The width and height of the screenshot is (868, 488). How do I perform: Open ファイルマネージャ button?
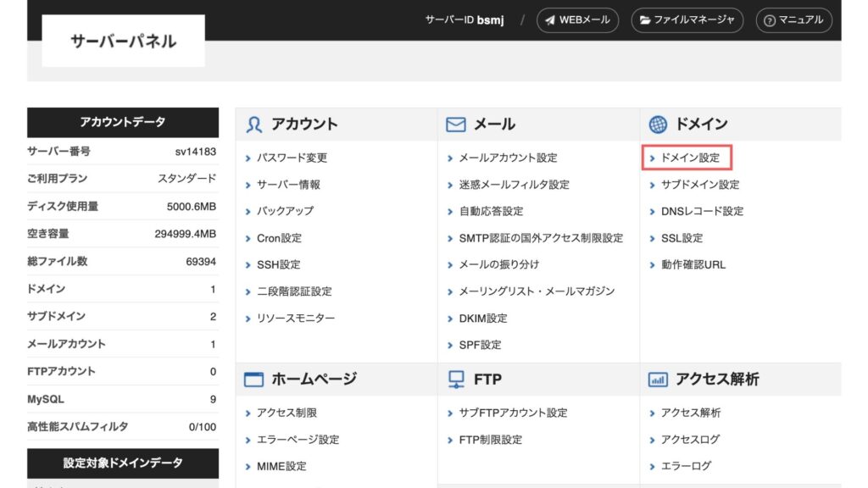coord(687,20)
